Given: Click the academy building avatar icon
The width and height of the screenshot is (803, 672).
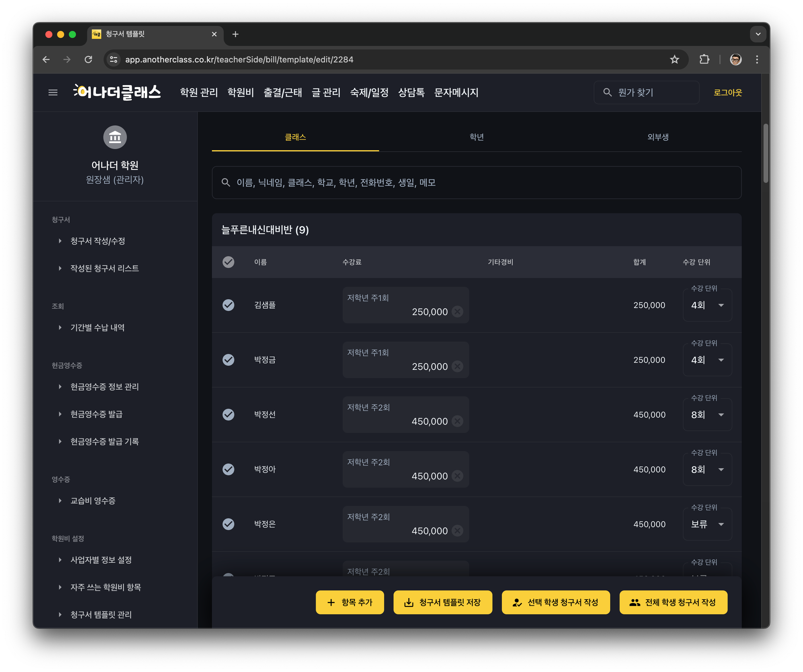Looking at the screenshot, I should [115, 137].
